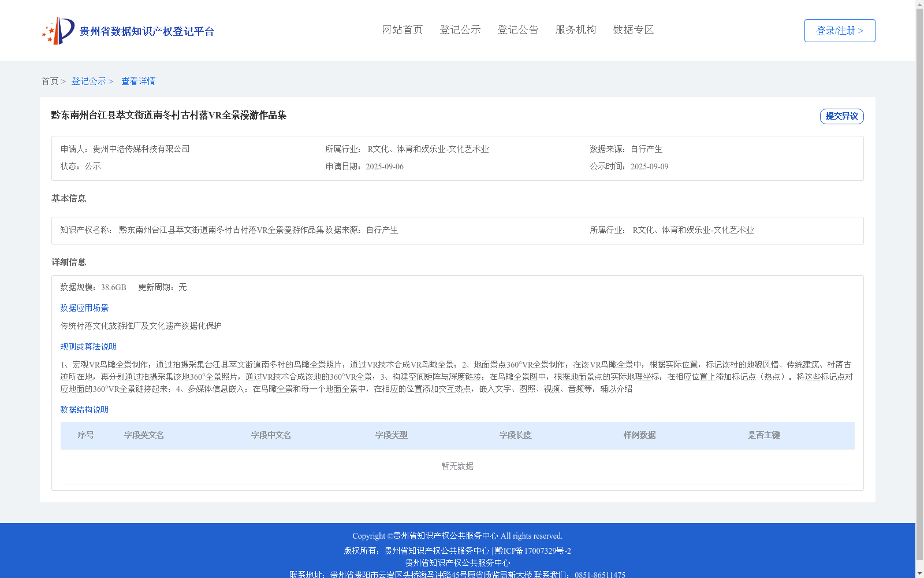Click 申请日期 value 2025-09-06
Viewport: 924px width, 578px height.
coord(385,166)
